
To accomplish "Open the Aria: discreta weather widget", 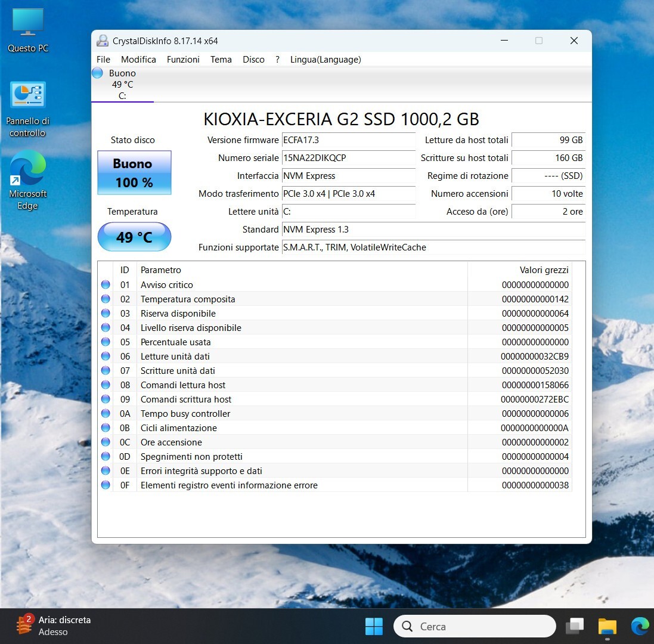I will (54, 626).
